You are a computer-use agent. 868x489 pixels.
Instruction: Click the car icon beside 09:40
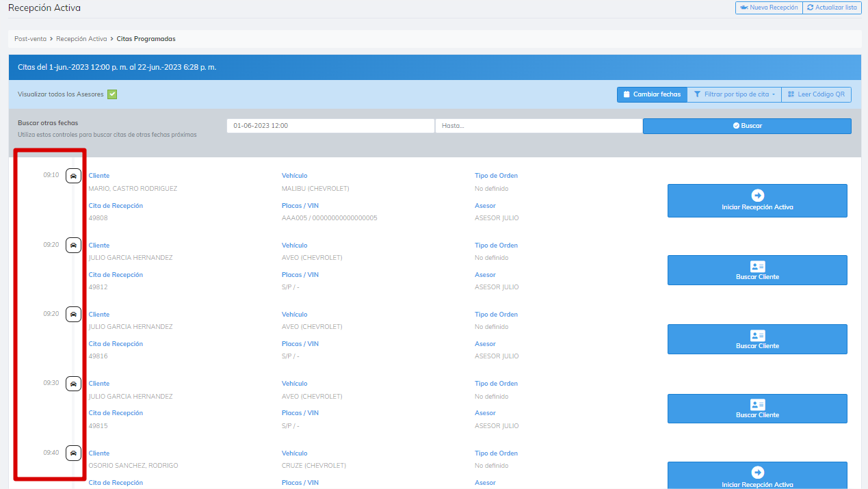[x=73, y=453]
